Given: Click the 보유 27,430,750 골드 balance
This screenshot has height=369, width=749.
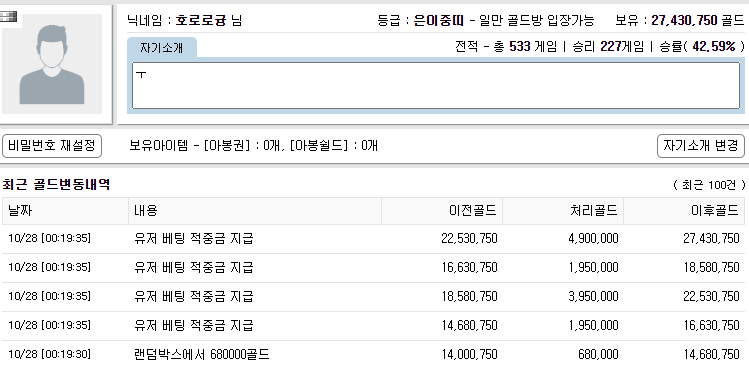Looking at the screenshot, I should pos(680,21).
